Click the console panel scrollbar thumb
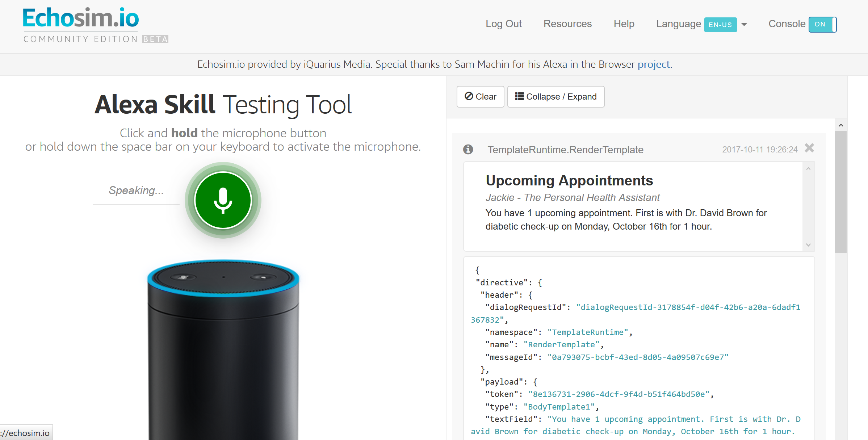Screen dimensions: 868x440 coord(840,192)
